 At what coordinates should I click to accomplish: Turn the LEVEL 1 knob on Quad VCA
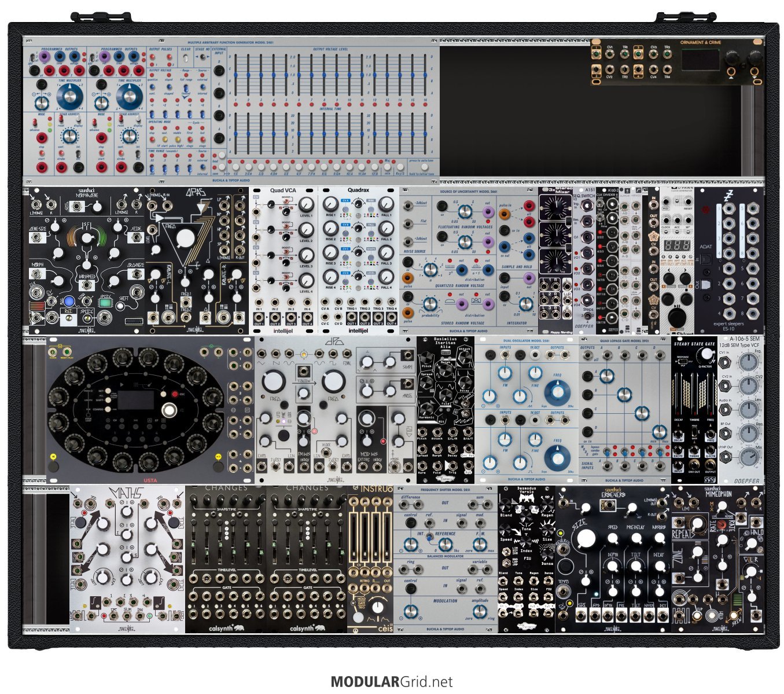pos(307,204)
